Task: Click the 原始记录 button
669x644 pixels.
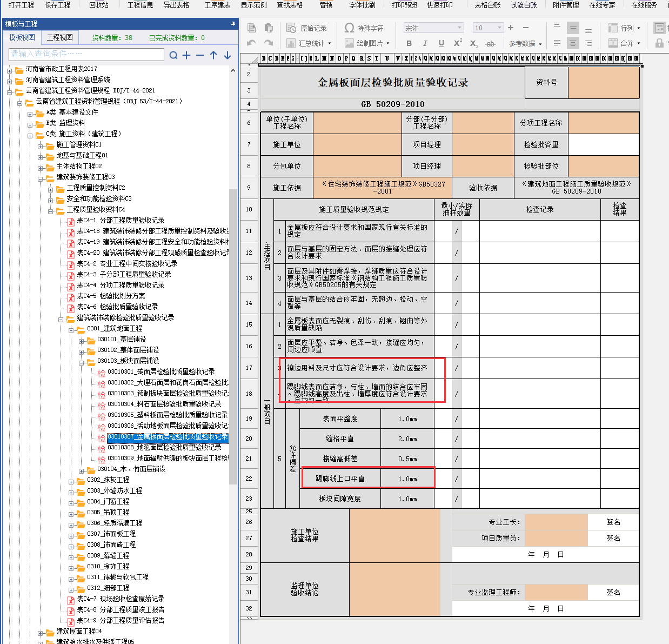Action: 307,28
